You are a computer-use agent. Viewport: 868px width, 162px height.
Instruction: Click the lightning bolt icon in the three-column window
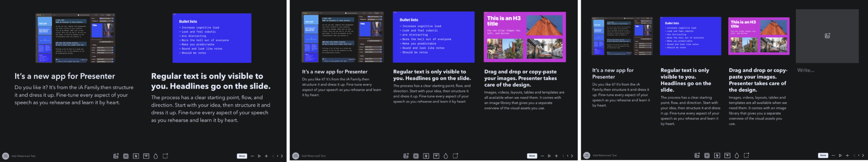[x=426, y=156]
